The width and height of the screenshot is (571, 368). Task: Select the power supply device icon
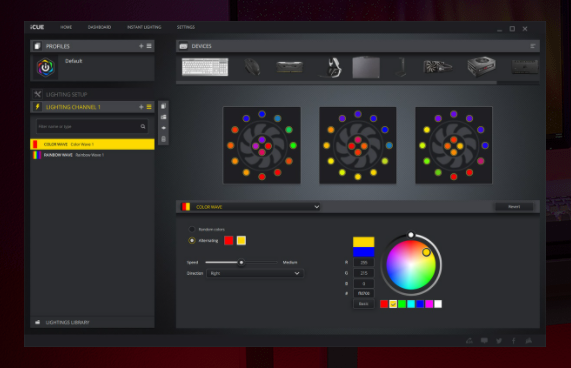(x=481, y=67)
